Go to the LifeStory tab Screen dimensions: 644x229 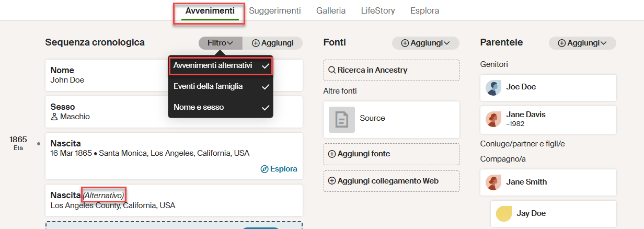[x=378, y=10]
